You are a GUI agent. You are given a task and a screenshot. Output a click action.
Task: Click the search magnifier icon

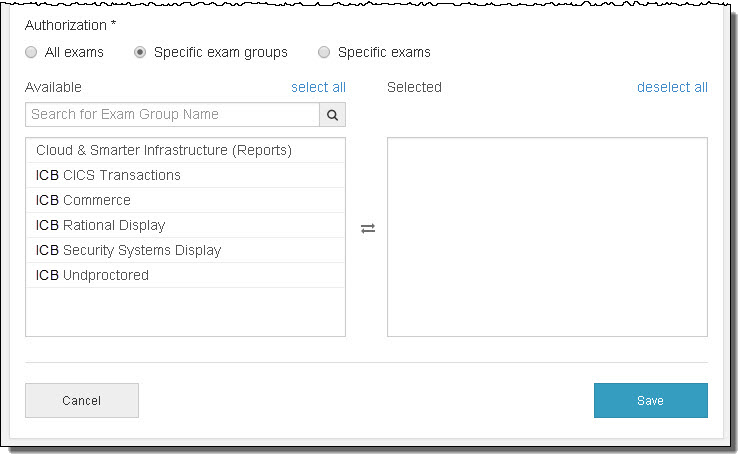(333, 115)
